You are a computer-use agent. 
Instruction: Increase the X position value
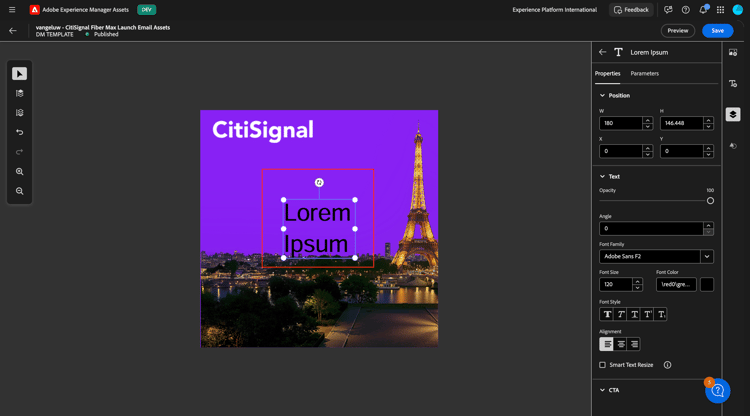tap(648, 148)
